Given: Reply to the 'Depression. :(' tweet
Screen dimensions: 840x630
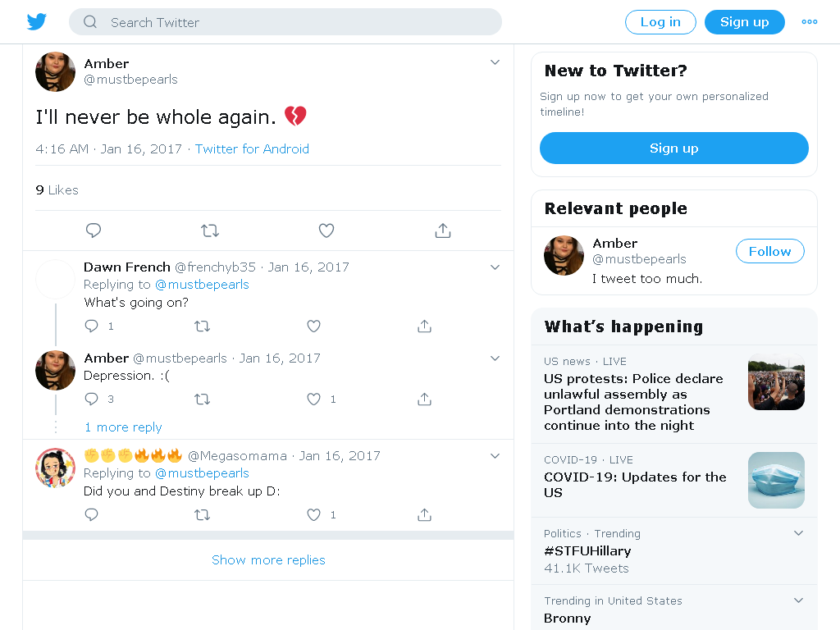Looking at the screenshot, I should coord(92,399).
